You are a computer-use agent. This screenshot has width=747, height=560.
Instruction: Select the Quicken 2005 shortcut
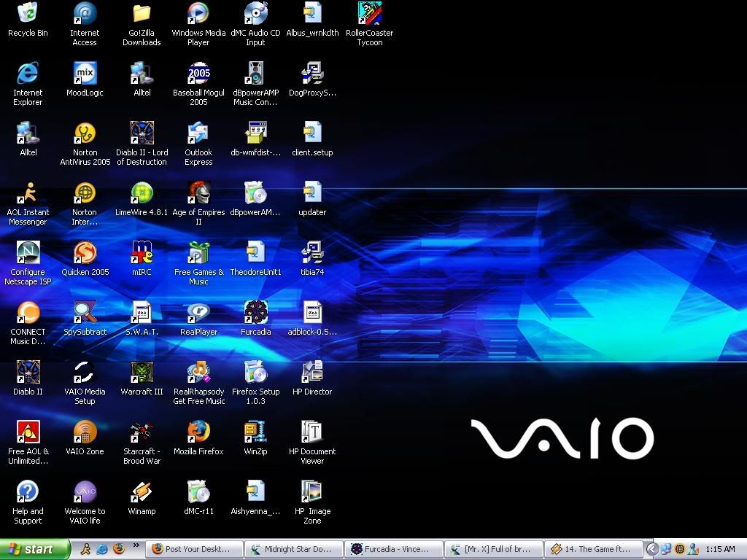point(85,252)
